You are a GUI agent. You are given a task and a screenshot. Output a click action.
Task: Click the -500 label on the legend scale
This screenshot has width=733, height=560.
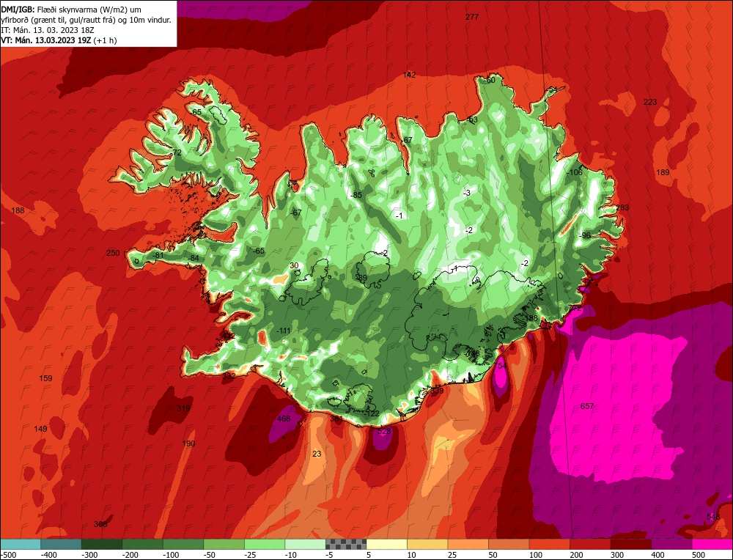[9, 555]
